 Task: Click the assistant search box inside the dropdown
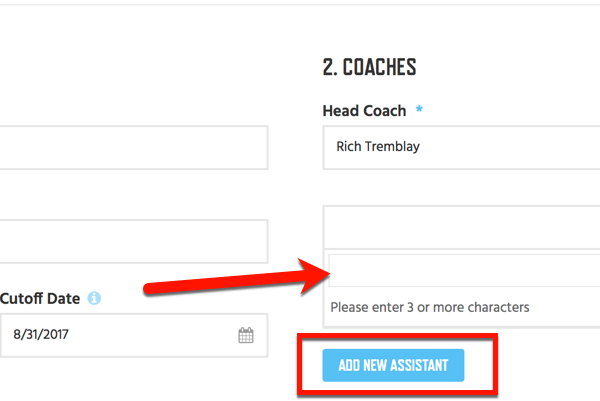(x=464, y=270)
